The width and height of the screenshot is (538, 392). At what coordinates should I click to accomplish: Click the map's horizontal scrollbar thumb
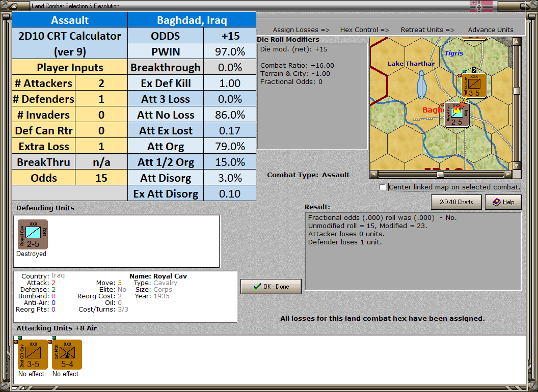click(440, 174)
